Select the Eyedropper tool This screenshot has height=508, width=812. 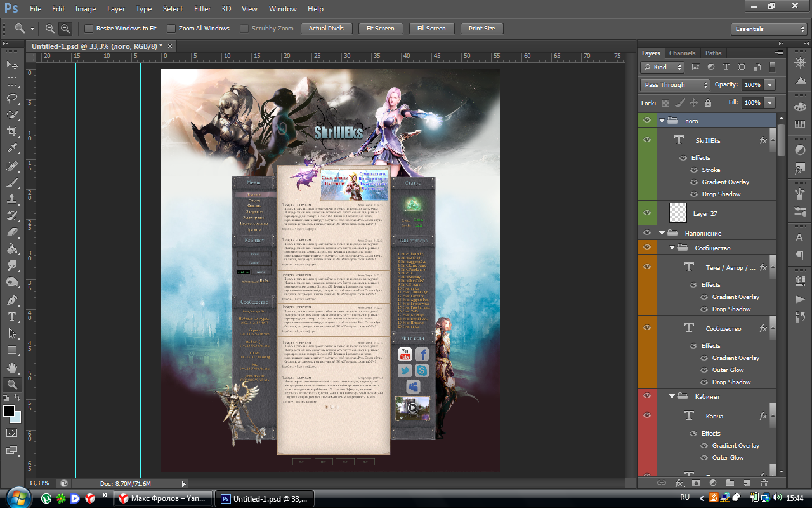pos(12,149)
